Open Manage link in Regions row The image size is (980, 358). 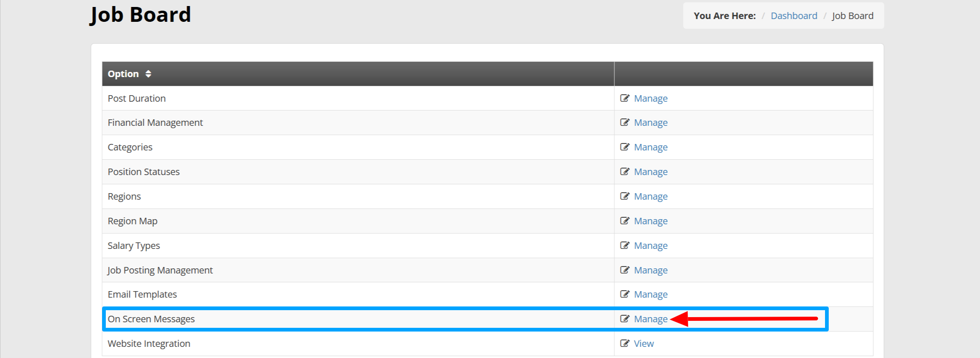tap(651, 196)
